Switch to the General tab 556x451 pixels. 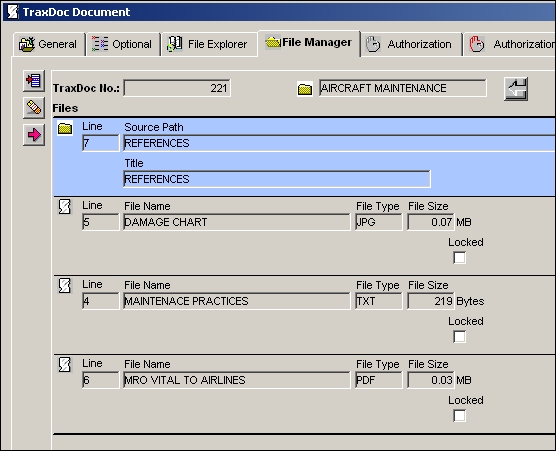pyautogui.click(x=49, y=44)
